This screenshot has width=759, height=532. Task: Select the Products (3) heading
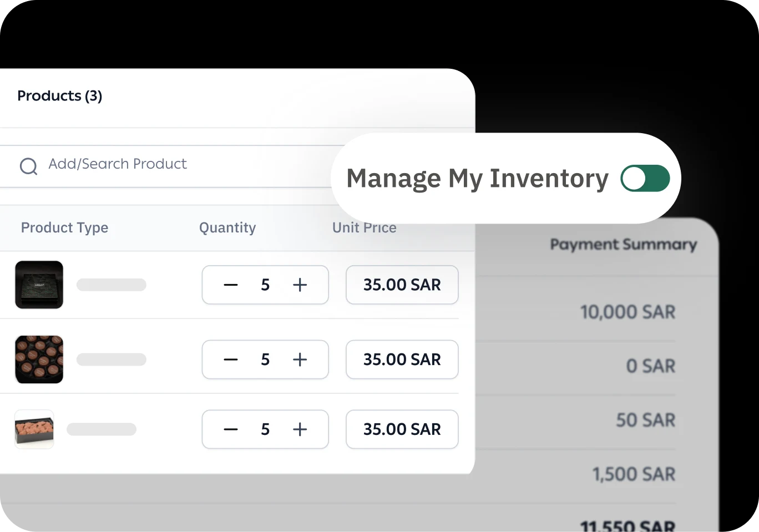(x=59, y=96)
